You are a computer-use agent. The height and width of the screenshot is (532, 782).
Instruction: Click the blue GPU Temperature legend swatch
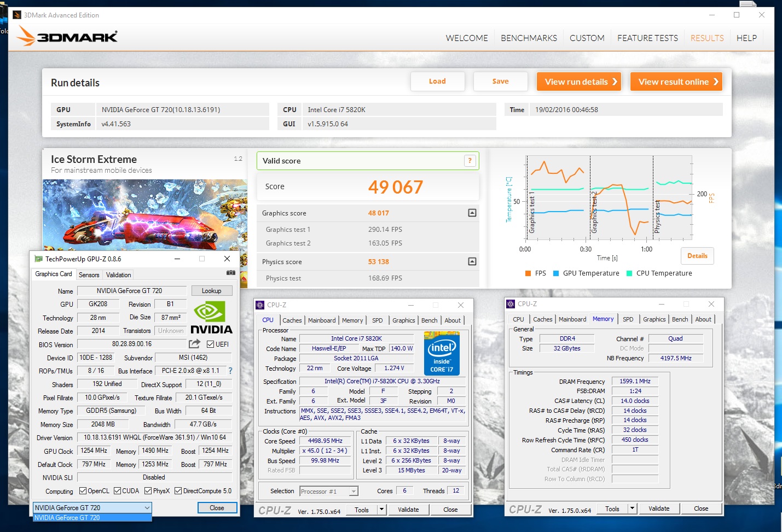(x=556, y=273)
